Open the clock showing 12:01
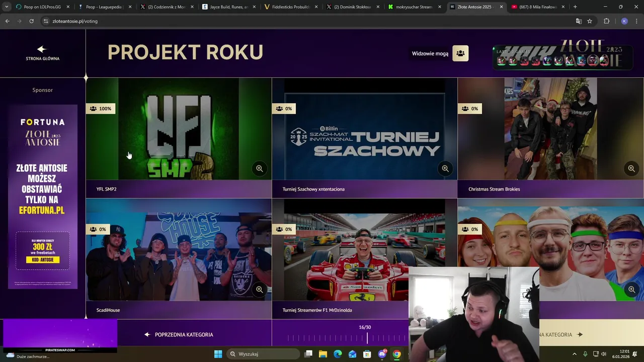644x362 pixels. coord(622,354)
